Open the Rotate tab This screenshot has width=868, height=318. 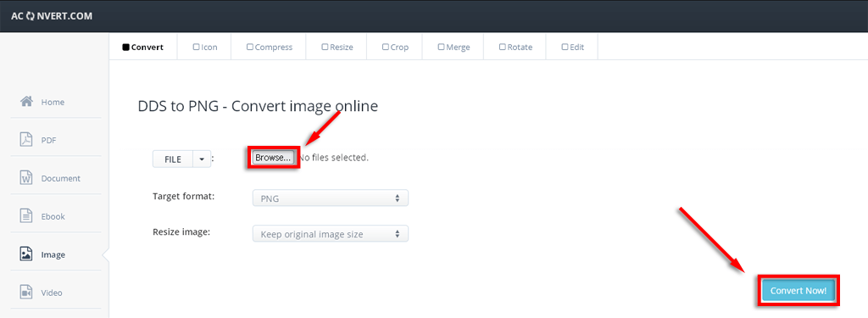click(x=515, y=47)
